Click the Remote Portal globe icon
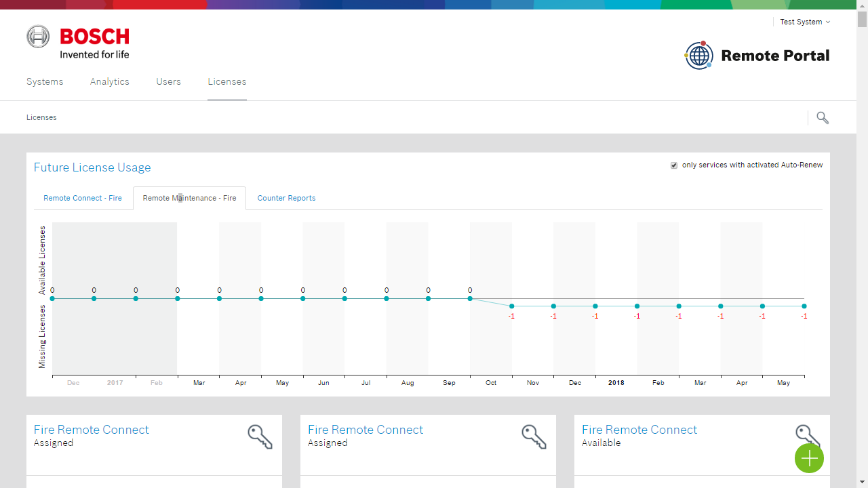868x488 pixels. (x=698, y=56)
